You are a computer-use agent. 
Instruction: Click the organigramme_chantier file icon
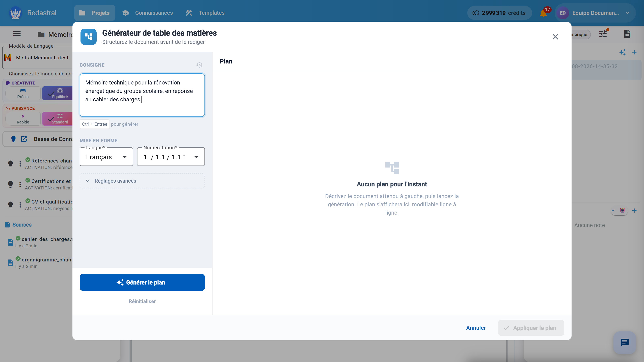point(10,263)
